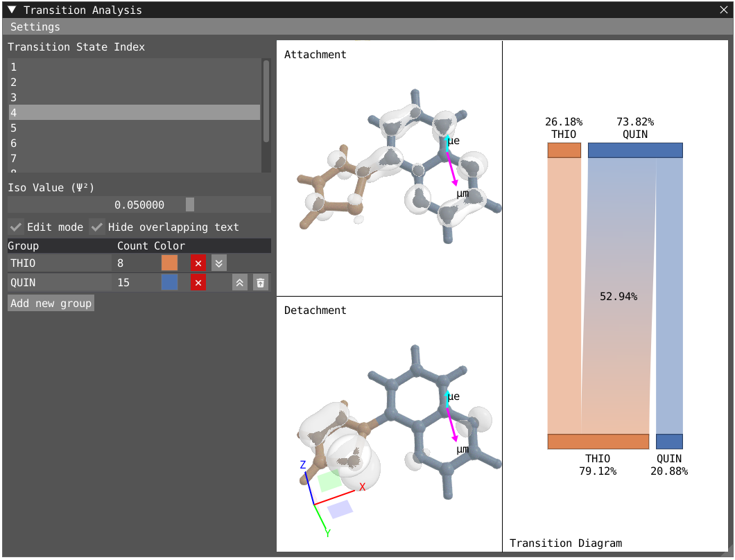Close the Transition Analysis window
735x560 pixels.
[x=724, y=10]
